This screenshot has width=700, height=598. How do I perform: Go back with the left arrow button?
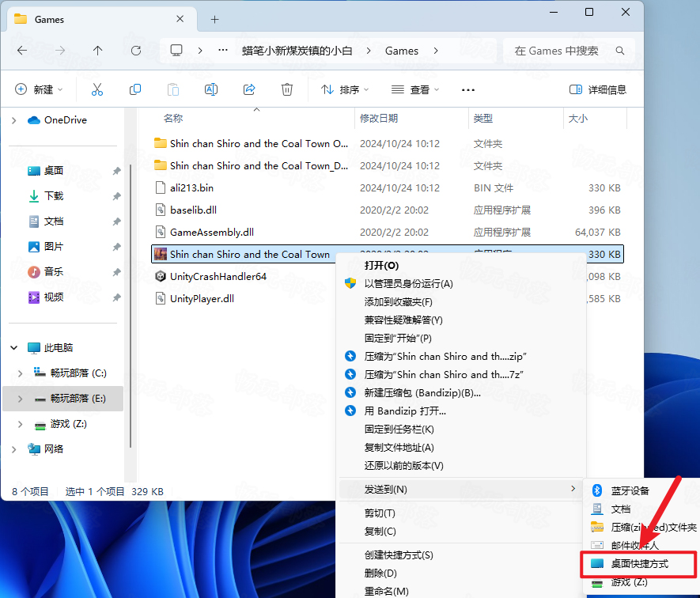coord(22,51)
